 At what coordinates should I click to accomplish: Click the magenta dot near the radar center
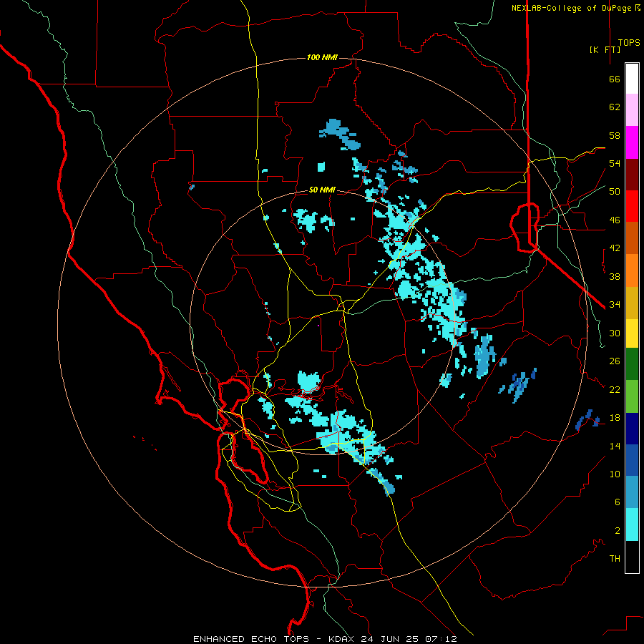point(318,326)
